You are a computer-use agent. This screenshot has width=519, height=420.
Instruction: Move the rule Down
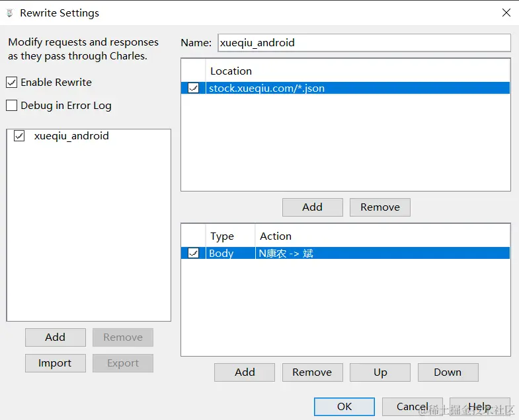point(448,372)
